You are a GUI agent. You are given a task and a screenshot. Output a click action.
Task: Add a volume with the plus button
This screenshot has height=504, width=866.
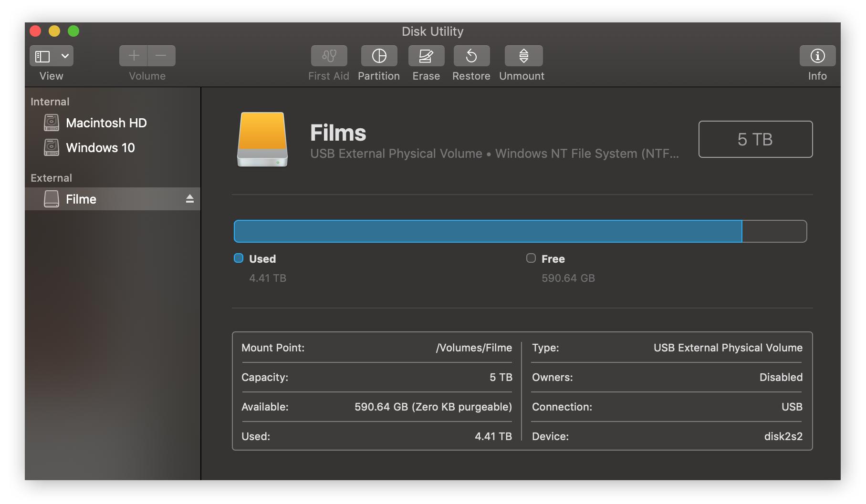pyautogui.click(x=134, y=56)
